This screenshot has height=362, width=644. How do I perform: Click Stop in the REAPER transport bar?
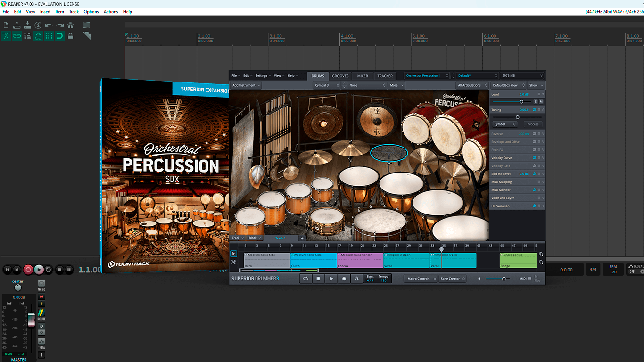pyautogui.click(x=59, y=270)
